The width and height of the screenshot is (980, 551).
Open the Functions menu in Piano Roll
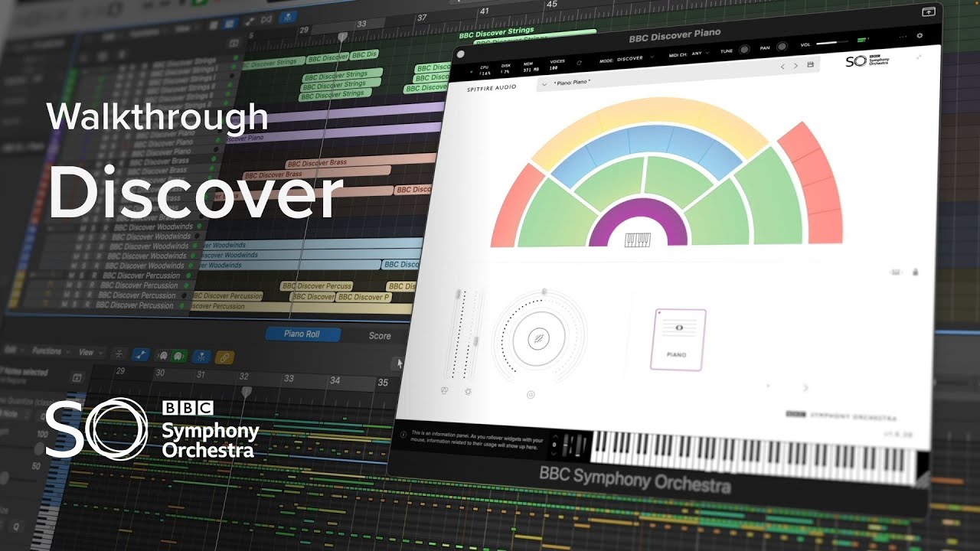click(50, 351)
